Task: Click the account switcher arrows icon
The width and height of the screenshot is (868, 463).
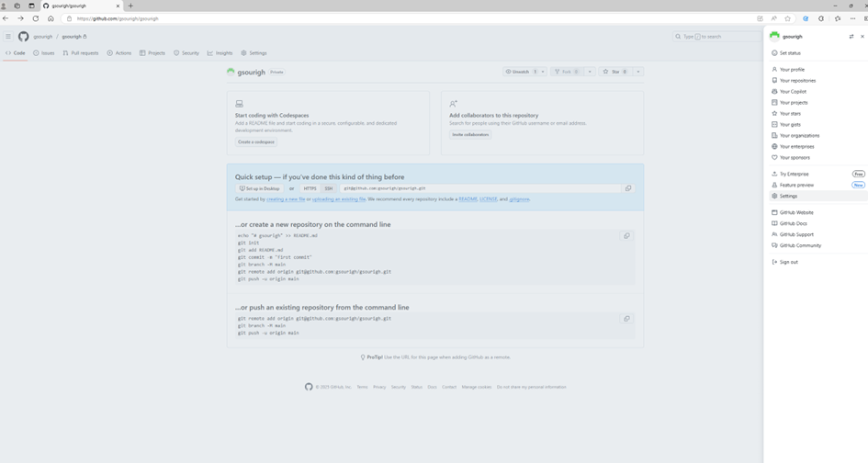Action: point(851,37)
